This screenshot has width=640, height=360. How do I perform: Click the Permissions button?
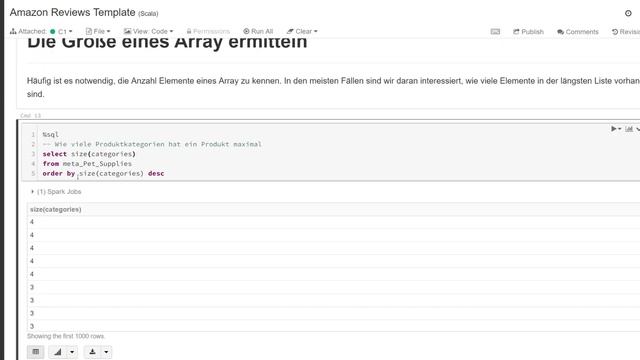[x=208, y=31]
